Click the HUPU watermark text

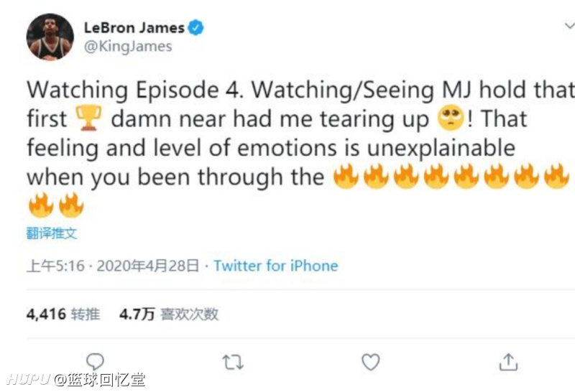coord(28,379)
